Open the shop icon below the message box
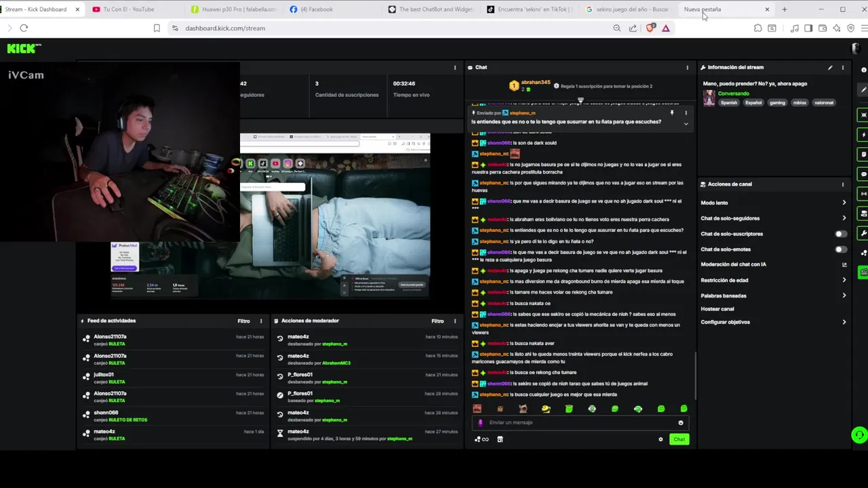This screenshot has width=868, height=488. (500, 439)
